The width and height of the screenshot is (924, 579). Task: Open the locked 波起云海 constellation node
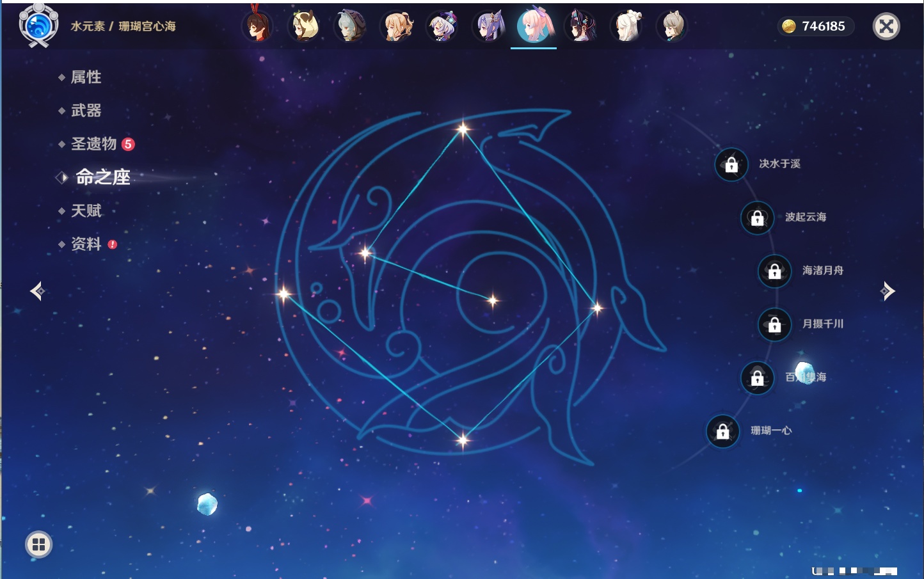click(x=758, y=218)
